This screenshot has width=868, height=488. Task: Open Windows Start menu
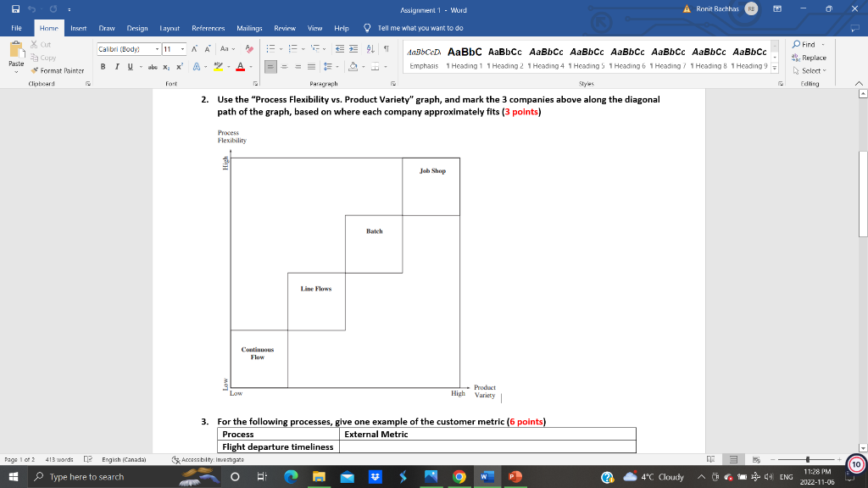pos(14,476)
